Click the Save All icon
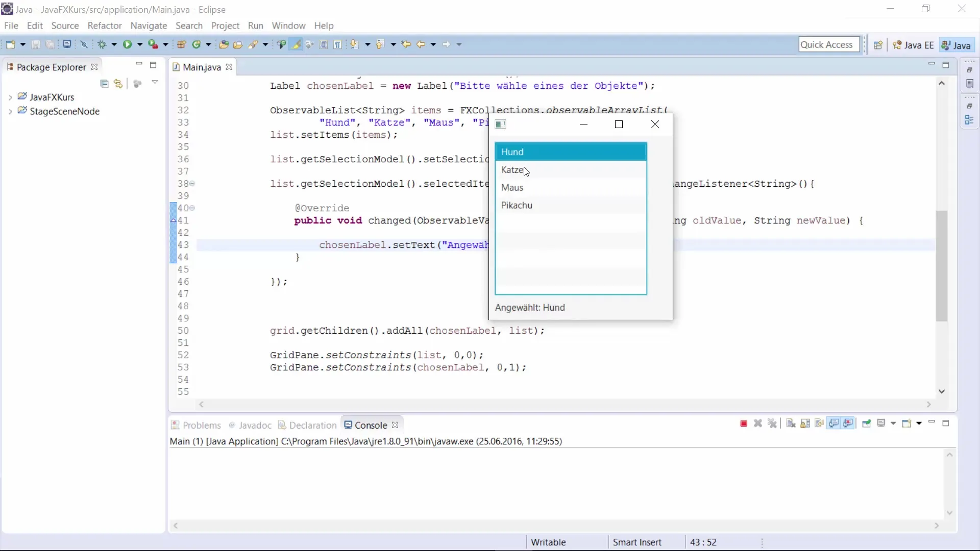 [x=50, y=44]
